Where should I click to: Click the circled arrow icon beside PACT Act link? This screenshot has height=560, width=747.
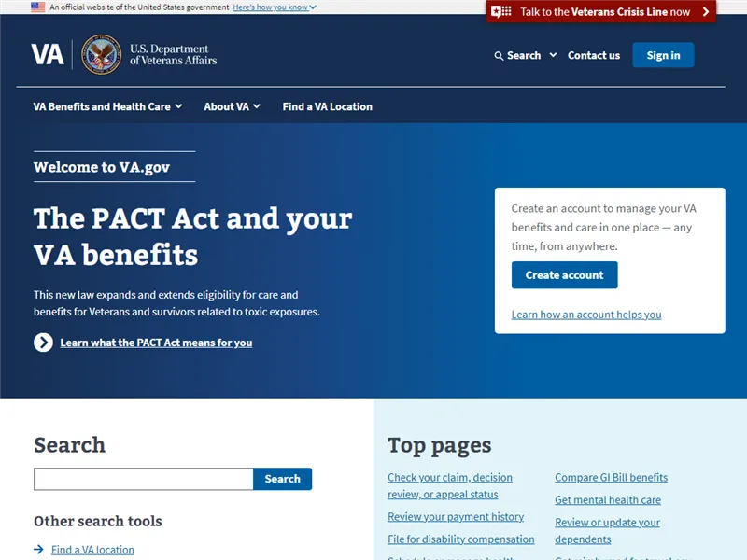[43, 343]
